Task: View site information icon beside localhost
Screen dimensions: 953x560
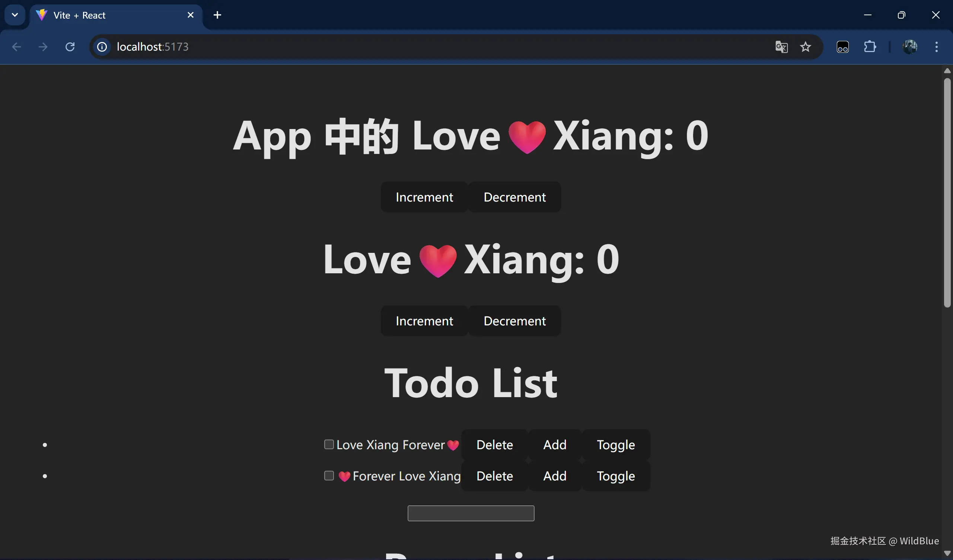Action: coord(102,47)
